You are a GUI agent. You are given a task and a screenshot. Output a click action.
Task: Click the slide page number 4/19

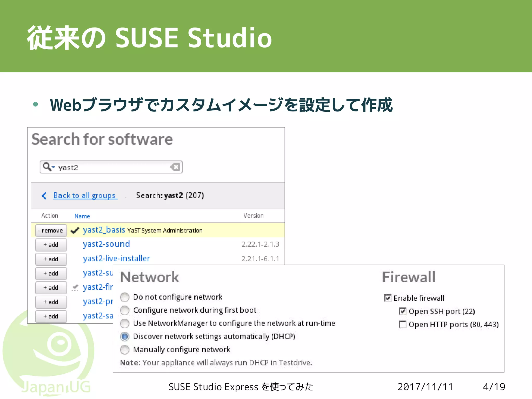tap(494, 387)
